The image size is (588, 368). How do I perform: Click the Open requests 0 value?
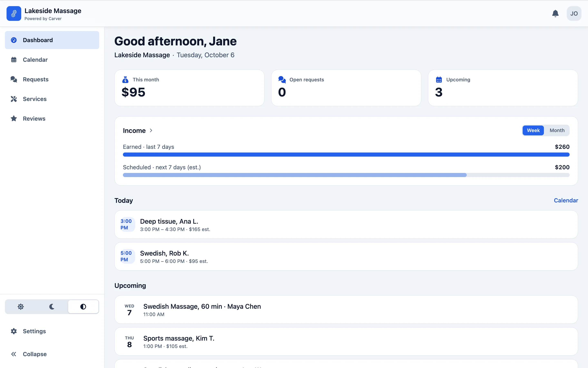[x=282, y=92]
